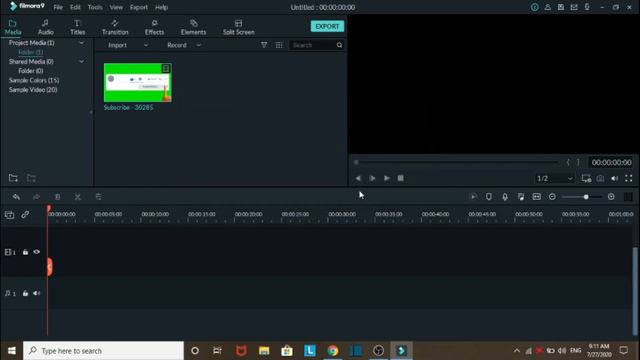Open the Transition tab

[x=115, y=27]
